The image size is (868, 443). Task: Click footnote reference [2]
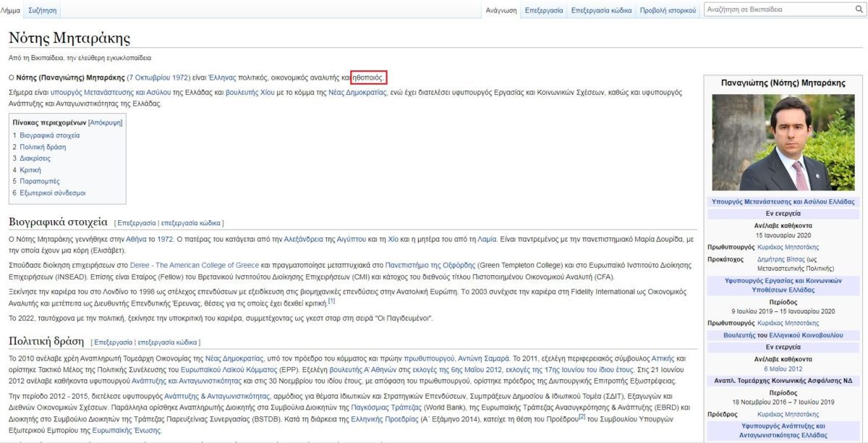(581, 415)
